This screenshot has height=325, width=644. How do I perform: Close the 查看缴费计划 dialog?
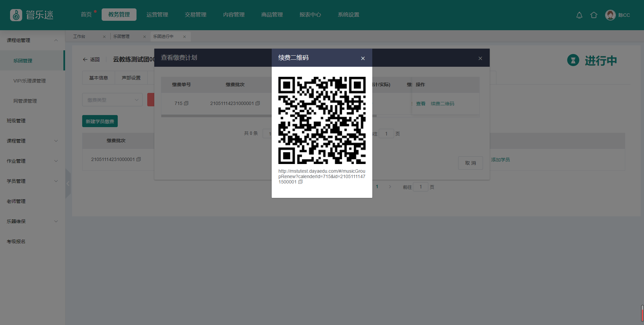tap(480, 58)
